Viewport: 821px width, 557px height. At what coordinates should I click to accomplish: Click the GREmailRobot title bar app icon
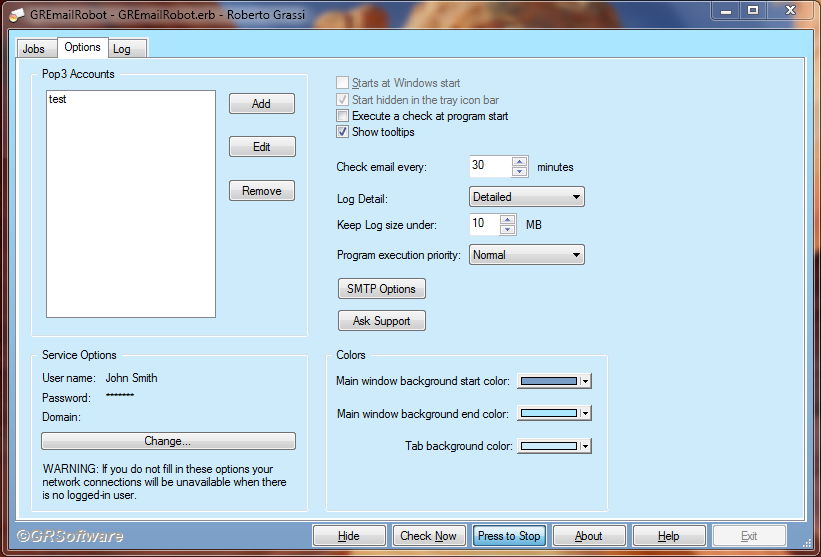tap(17, 11)
